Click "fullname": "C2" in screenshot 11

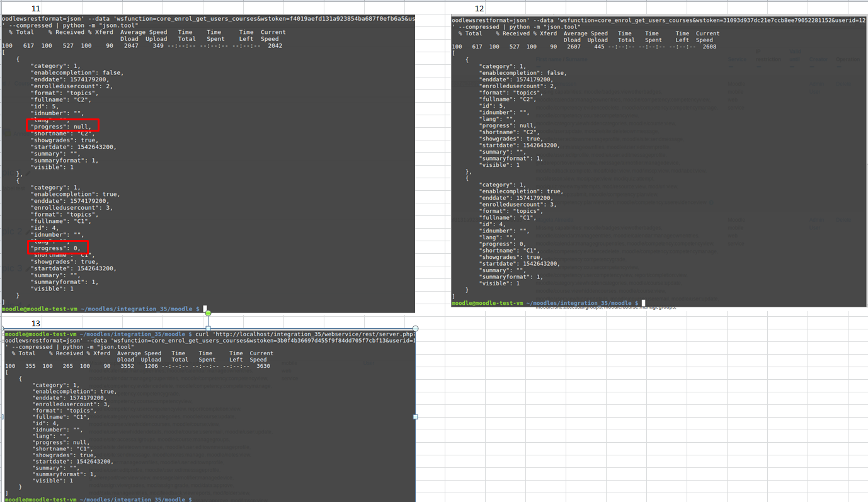[x=63, y=100]
